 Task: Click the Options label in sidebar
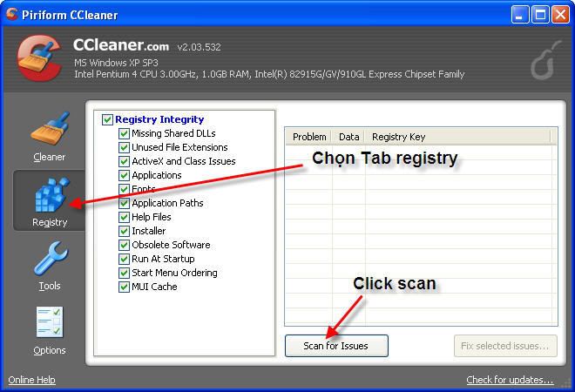coord(50,350)
